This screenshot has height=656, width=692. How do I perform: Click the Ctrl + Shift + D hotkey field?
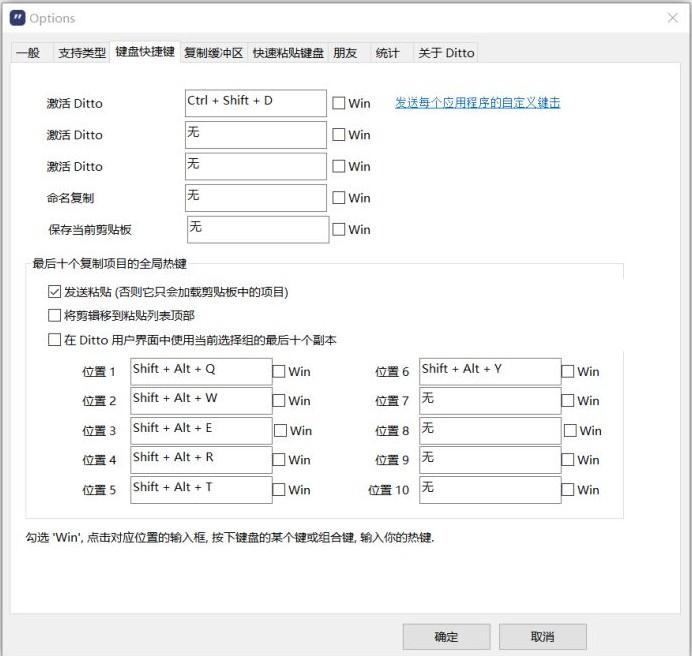256,103
